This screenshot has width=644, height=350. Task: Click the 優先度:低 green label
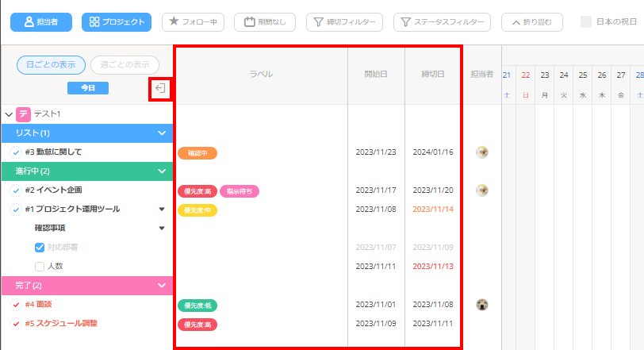pos(197,306)
